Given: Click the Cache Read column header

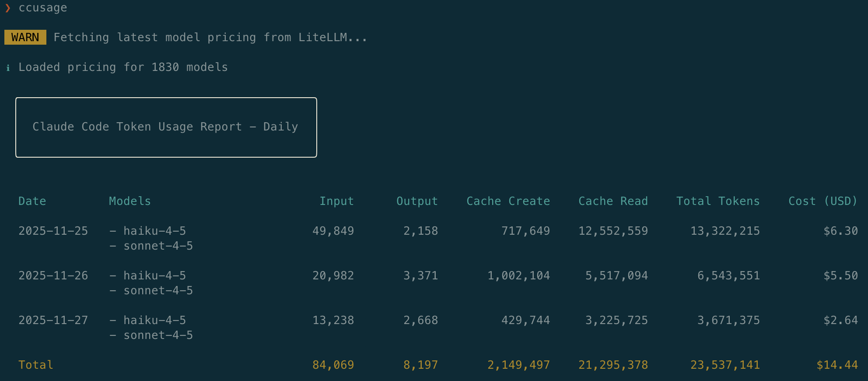Looking at the screenshot, I should (x=612, y=201).
